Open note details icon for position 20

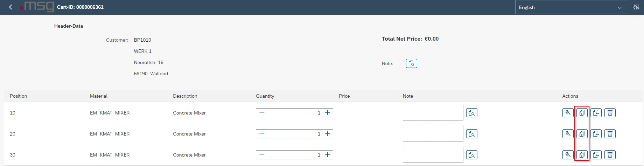point(471,134)
